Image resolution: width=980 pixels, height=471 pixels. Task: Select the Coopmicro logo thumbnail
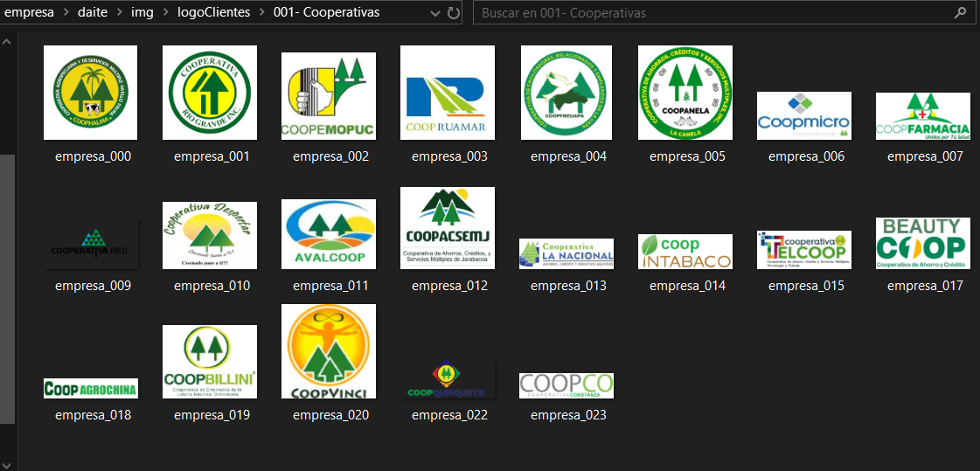[803, 115]
